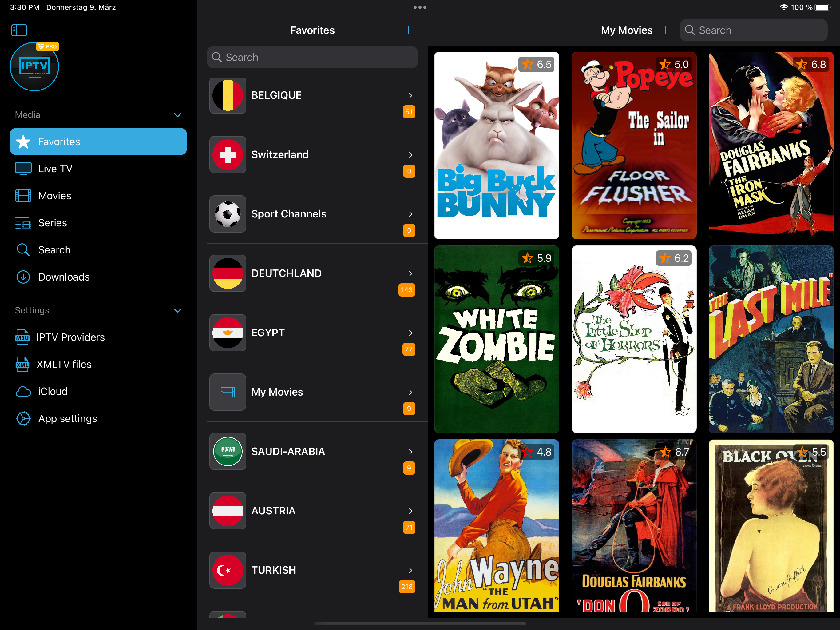
Task: Open the Downloads section
Action: click(63, 277)
